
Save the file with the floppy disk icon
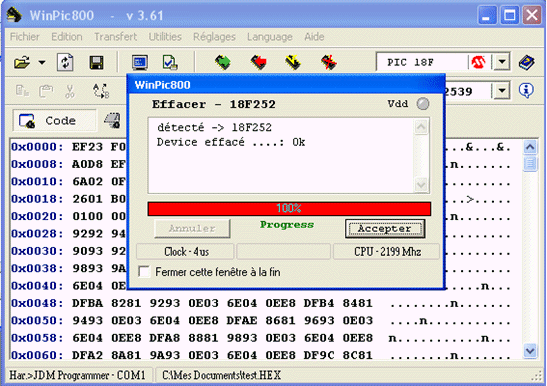(x=96, y=63)
